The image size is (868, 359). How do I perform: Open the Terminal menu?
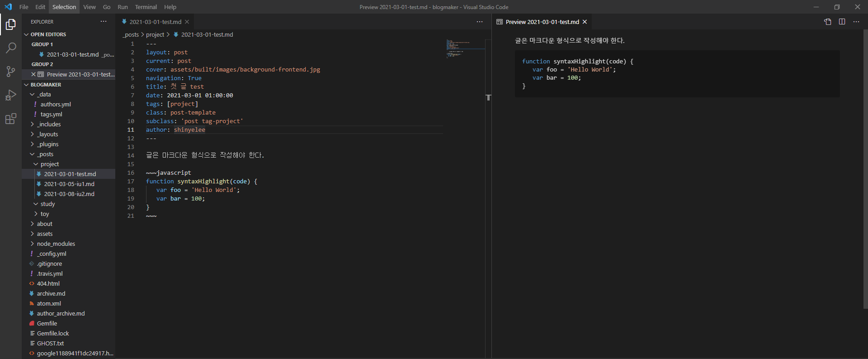pyautogui.click(x=146, y=7)
